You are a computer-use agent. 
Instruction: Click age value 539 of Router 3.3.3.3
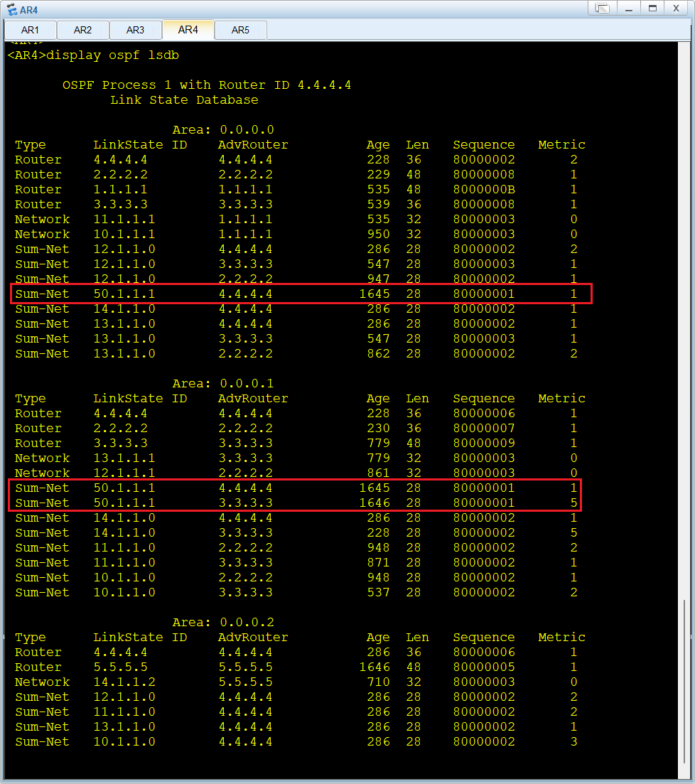[378, 205]
